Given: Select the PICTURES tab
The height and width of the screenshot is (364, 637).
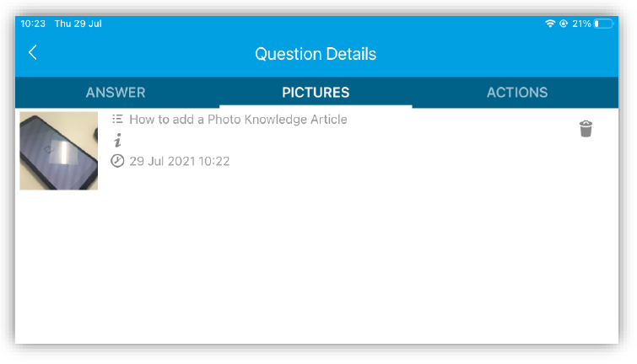Looking at the screenshot, I should click(x=316, y=93).
